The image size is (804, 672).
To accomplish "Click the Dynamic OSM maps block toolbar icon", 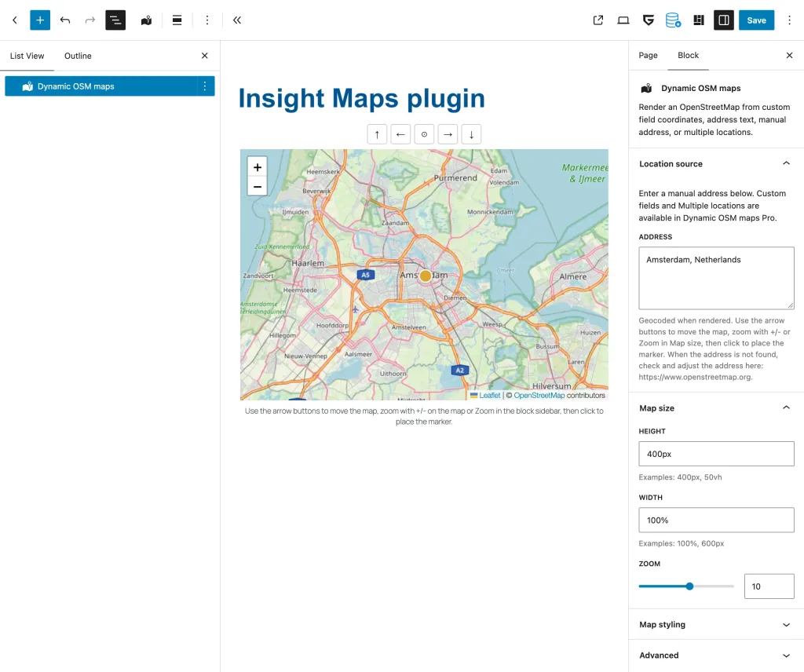I will (x=146, y=20).
